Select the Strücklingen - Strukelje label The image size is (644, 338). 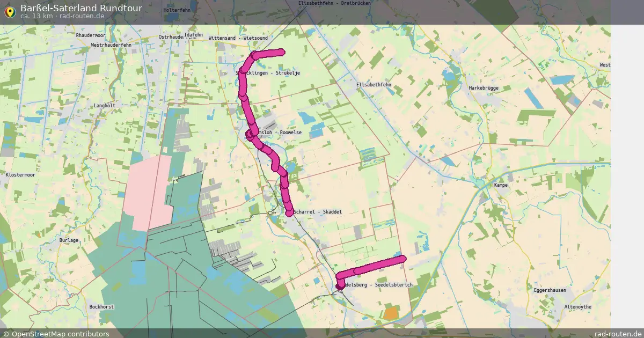point(268,72)
